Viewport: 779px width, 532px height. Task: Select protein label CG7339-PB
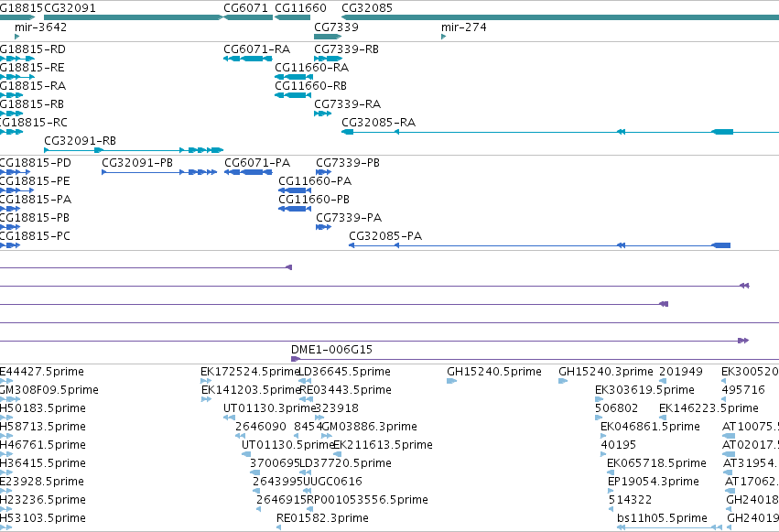tap(348, 163)
